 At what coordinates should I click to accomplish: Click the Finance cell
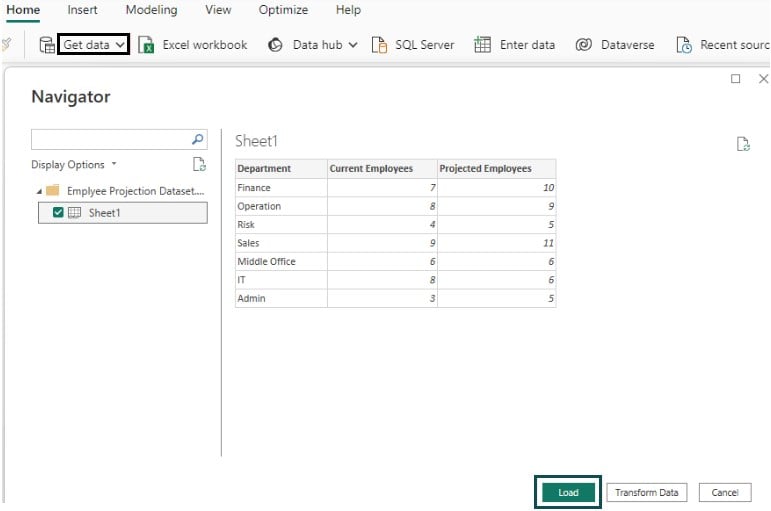281,187
